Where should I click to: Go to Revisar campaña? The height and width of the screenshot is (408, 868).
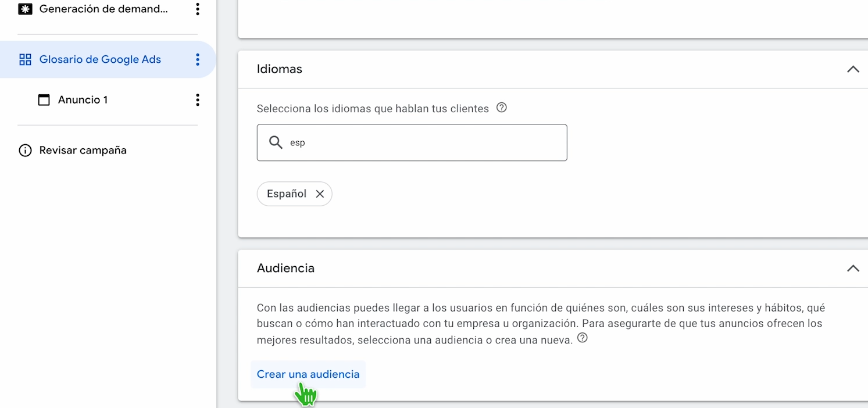point(83,151)
